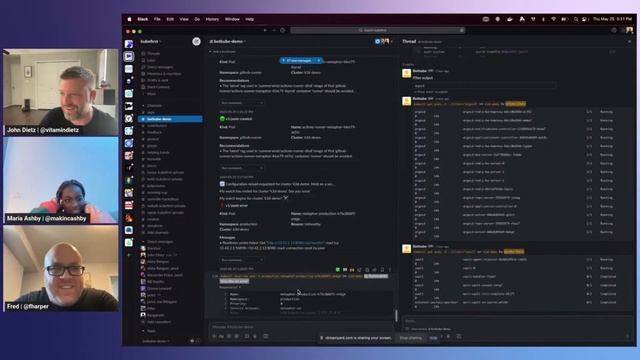Image resolution: width=640 pixels, height=360 pixels.
Task: React with the checkmark emoji
Action: click(x=338, y=270)
